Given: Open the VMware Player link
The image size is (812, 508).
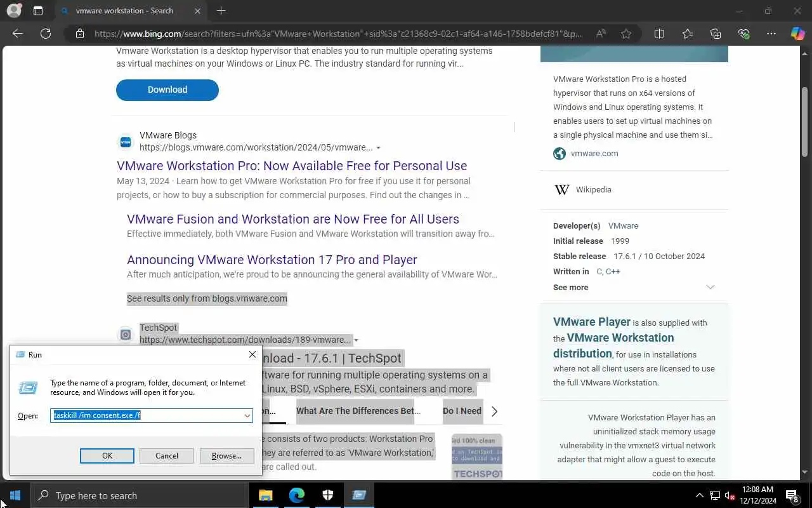Looking at the screenshot, I should click(x=592, y=322).
